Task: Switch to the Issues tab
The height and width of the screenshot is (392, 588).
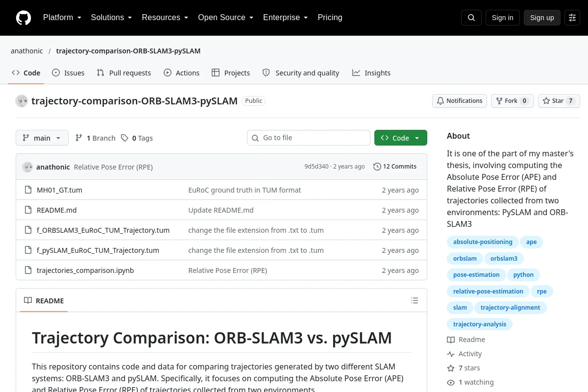Action: click(x=68, y=73)
